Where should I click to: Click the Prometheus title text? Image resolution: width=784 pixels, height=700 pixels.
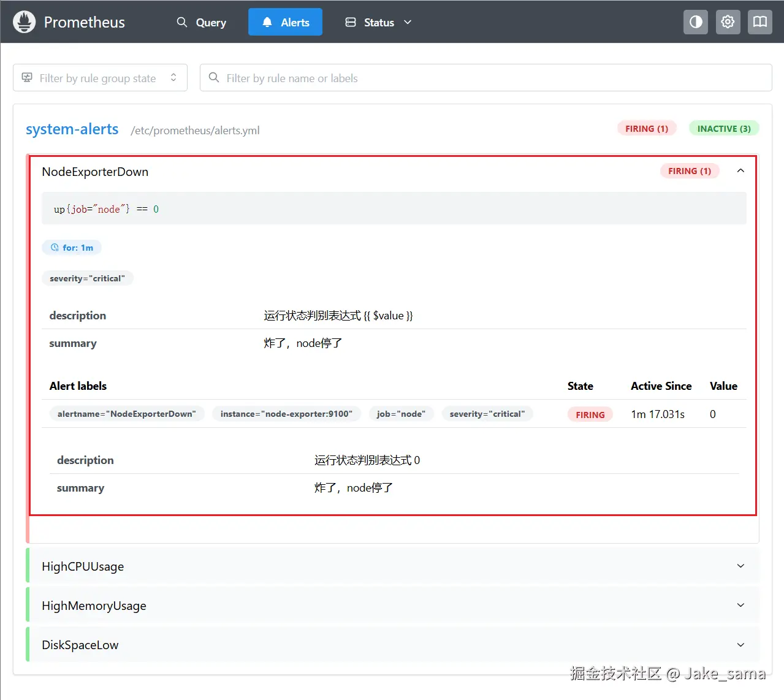click(x=85, y=22)
